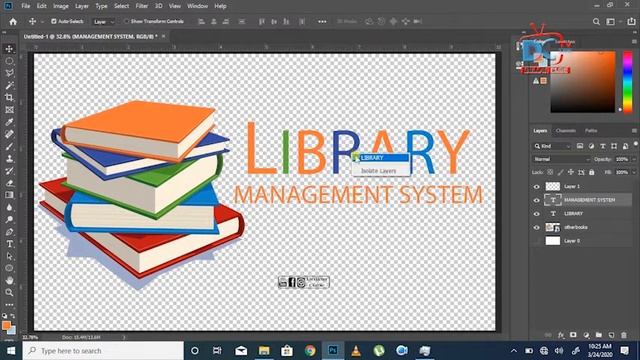Open the Layers panel menu

(x=634, y=131)
